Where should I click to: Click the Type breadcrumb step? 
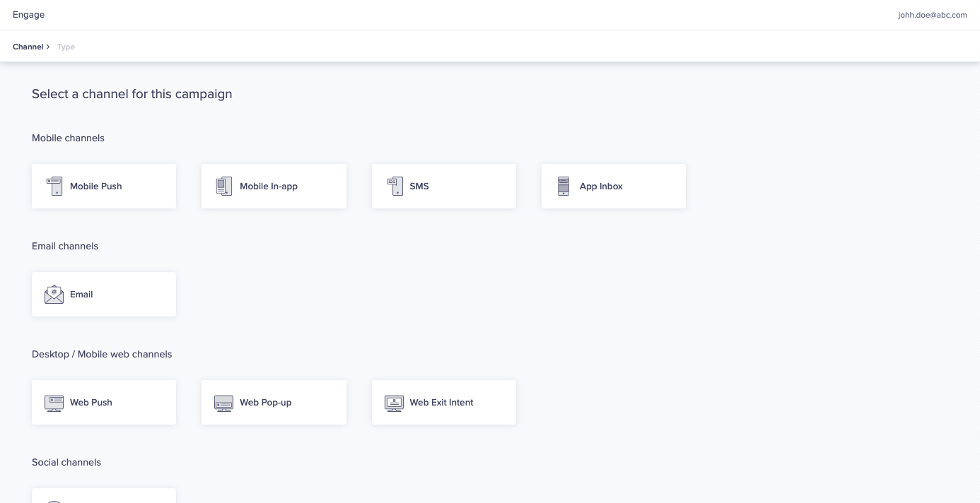(66, 47)
